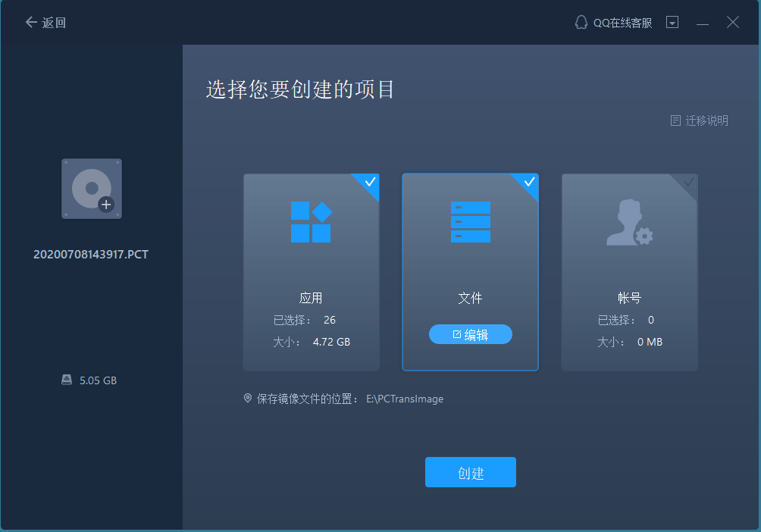Open the E:\PCTransImage save location link
This screenshot has height=532, width=761.
click(405, 399)
